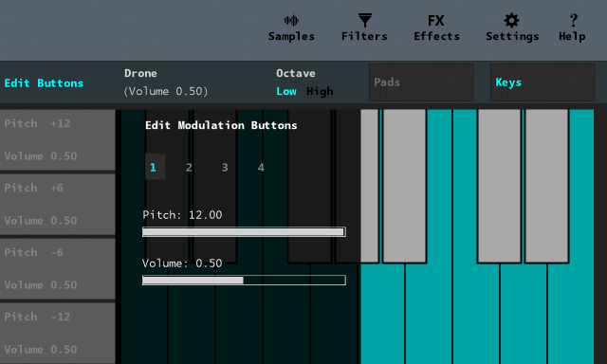Viewport: 607px width, 364px height.
Task: Switch to the Keys view
Action: coord(543,82)
